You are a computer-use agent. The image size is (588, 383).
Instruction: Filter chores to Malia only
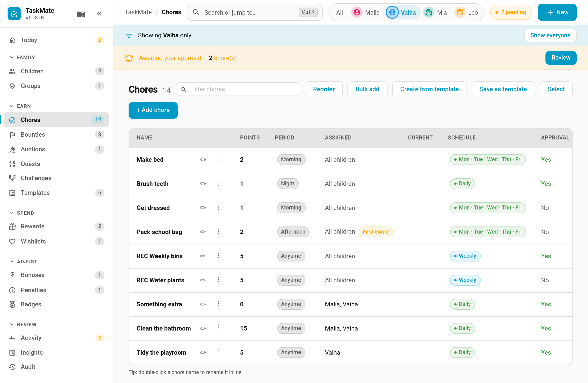point(365,12)
